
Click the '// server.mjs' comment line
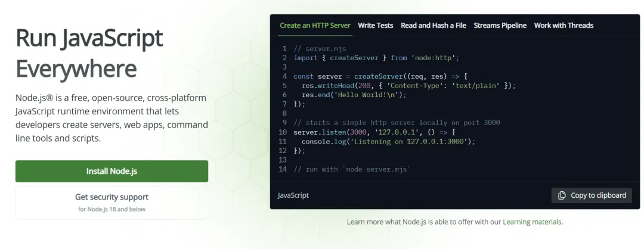click(320, 48)
